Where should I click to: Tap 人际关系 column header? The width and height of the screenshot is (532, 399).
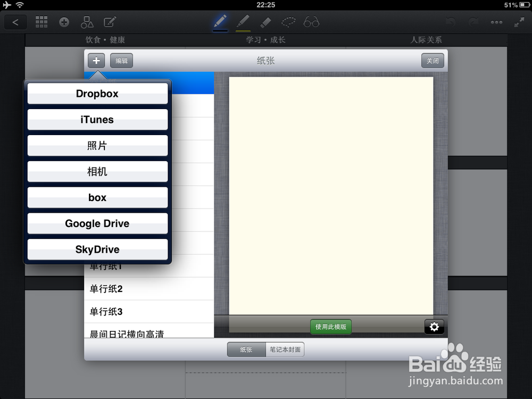(426, 40)
